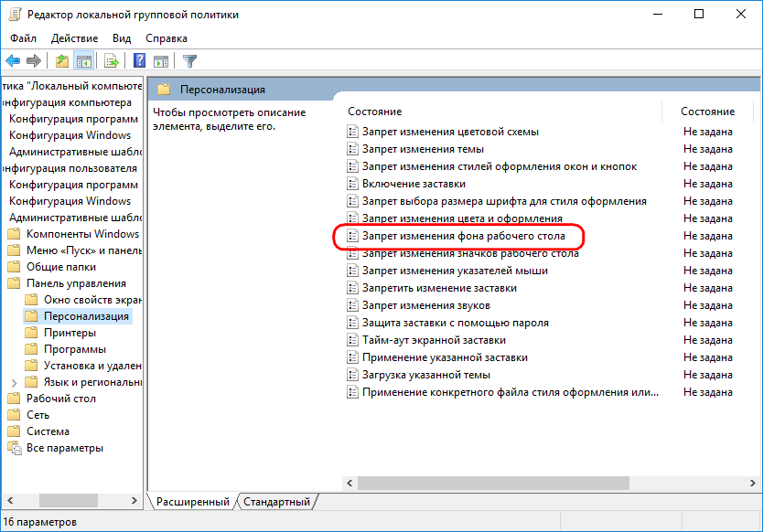Select 'Панель управления' in the tree
This screenshot has width=763, height=532.
coord(77,283)
